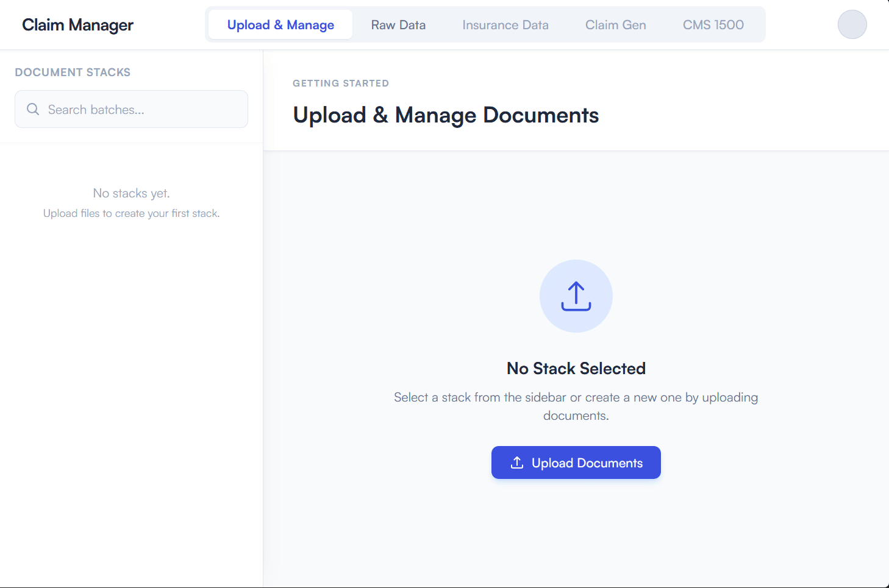Screen dimensions: 889x588
Task: Click the GETTING STARTED label
Action: (341, 83)
